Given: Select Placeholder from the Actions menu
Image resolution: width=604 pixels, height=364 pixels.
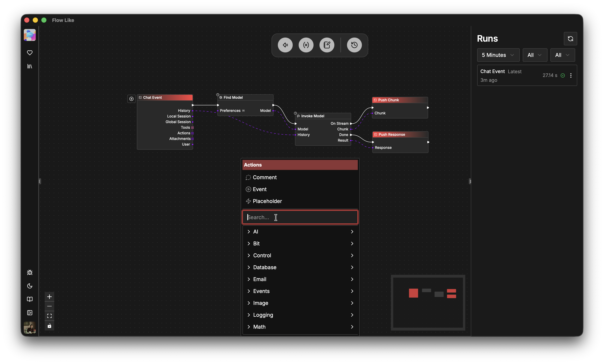Looking at the screenshot, I should pyautogui.click(x=267, y=201).
